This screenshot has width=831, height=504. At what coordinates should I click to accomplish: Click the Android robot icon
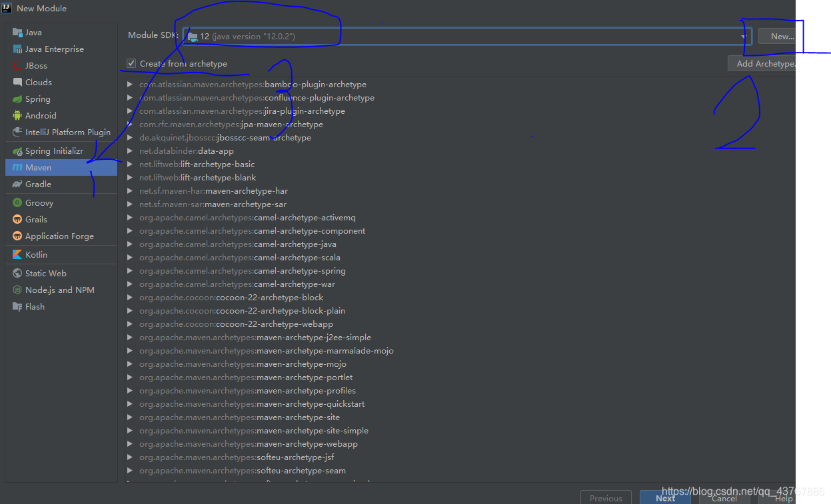(17, 115)
